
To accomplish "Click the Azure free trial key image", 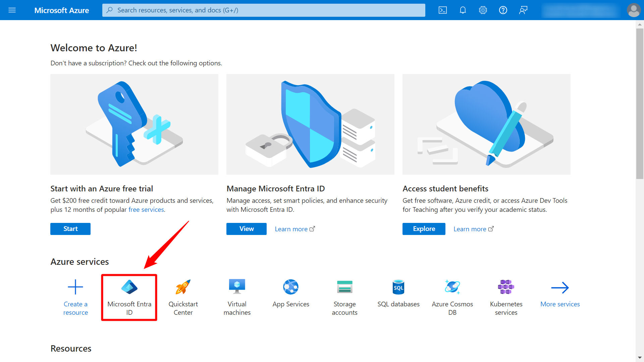I will point(134,124).
